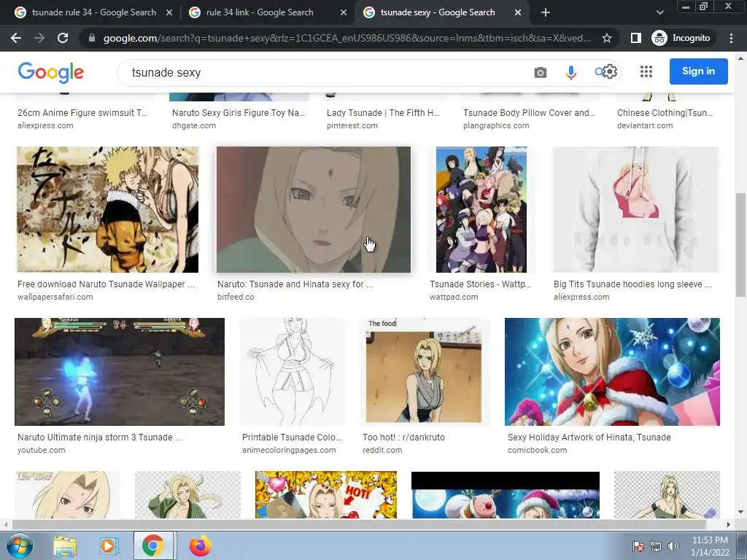Viewport: 747px width, 560px height.
Task: Open the bitfeed.co Tsunade face thumbnail
Action: coord(314,209)
